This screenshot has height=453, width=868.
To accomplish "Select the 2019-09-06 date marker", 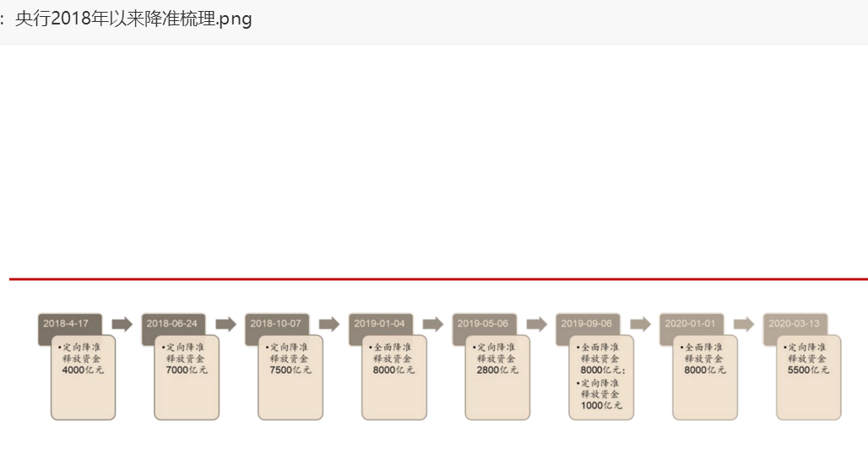I will (x=588, y=324).
